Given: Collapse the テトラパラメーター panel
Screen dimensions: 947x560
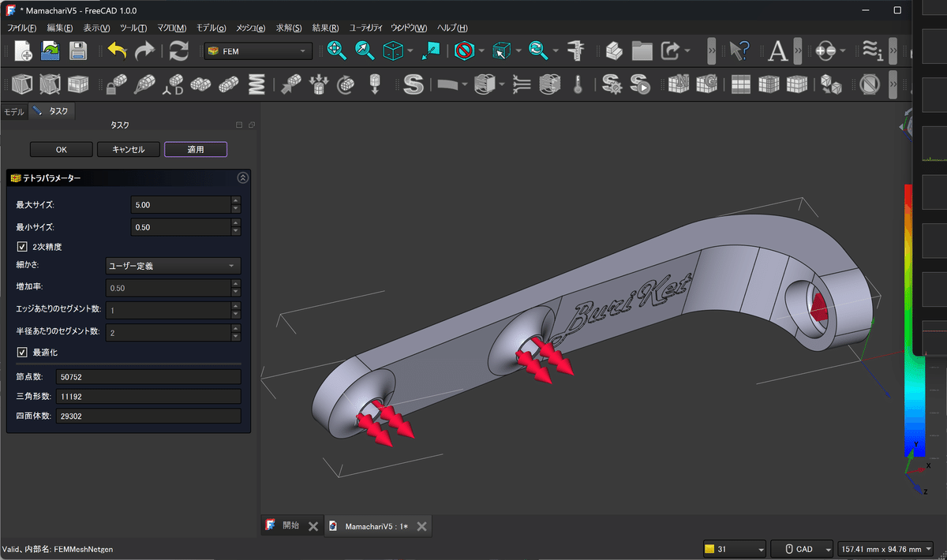Looking at the screenshot, I should tap(242, 178).
